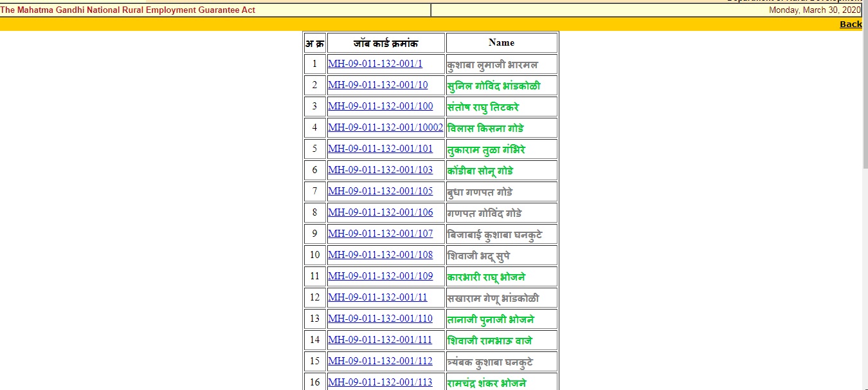Click job card MH-09-011-132-001/106

(380, 212)
